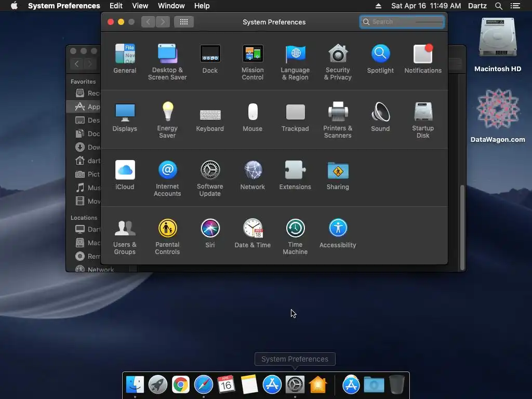Screen dimensions: 532x399
Task: Open the View menu
Action: click(140, 6)
